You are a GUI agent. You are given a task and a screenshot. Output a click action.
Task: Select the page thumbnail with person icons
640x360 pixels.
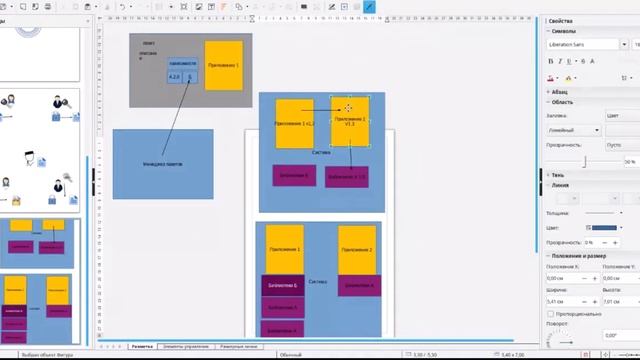click(x=40, y=150)
